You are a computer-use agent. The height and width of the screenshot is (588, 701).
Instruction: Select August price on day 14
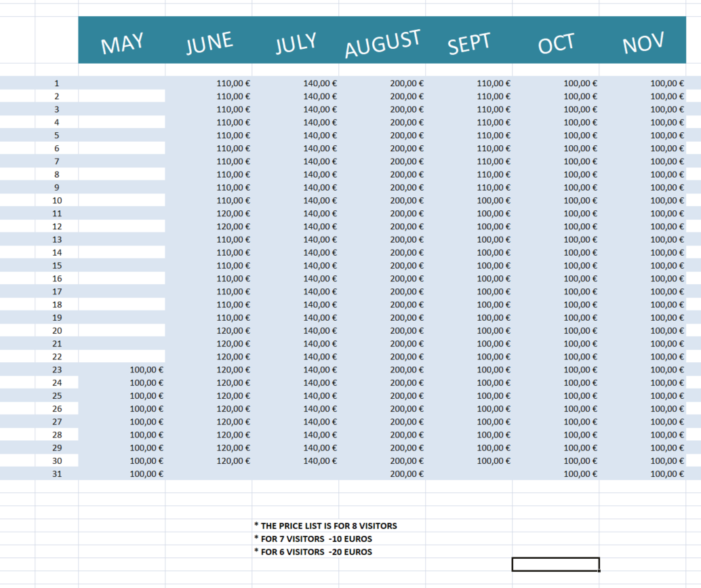point(407,253)
